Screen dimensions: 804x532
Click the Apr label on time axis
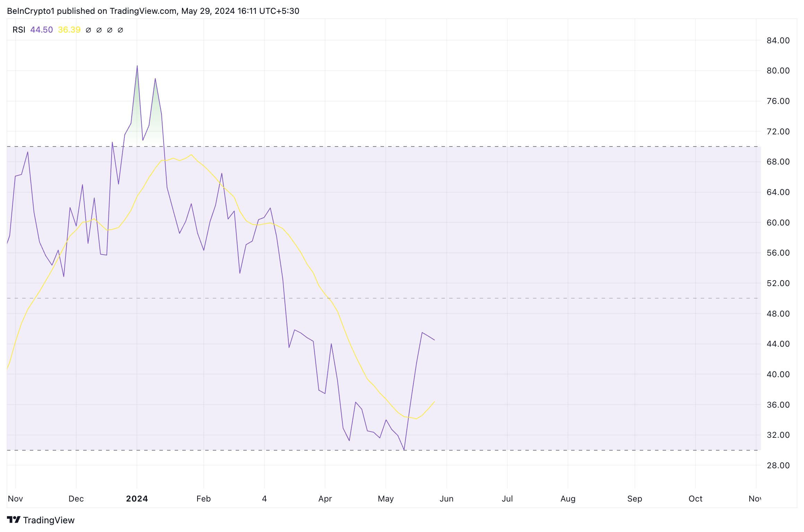point(325,499)
